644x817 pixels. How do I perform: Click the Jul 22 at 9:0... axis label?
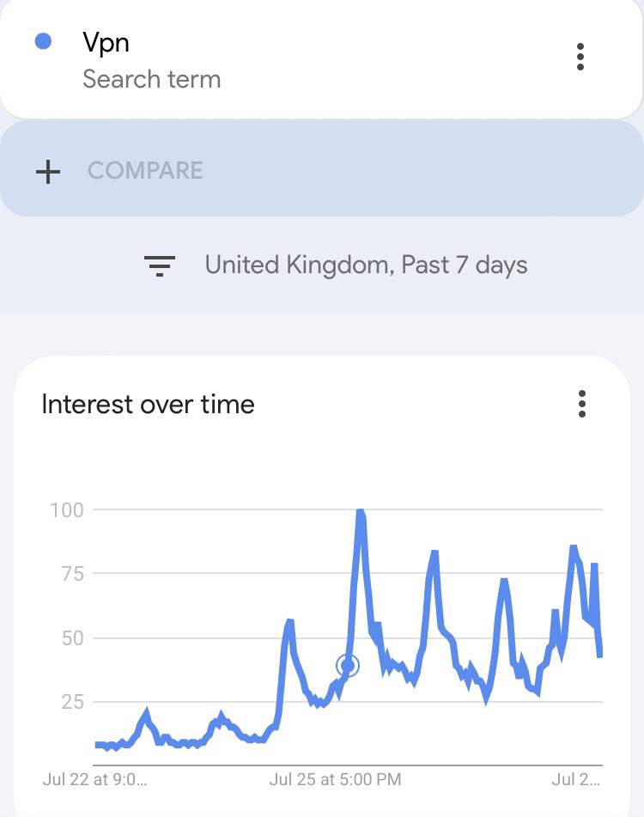[94, 780]
